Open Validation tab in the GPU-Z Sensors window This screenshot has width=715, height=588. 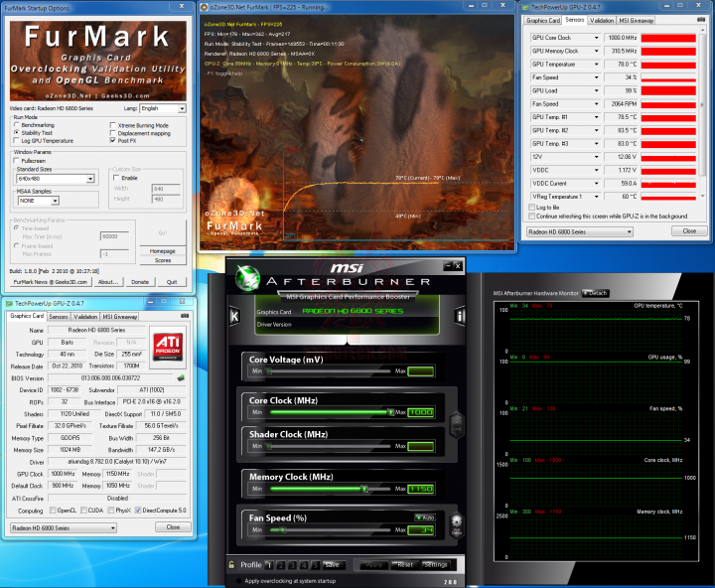(x=602, y=20)
